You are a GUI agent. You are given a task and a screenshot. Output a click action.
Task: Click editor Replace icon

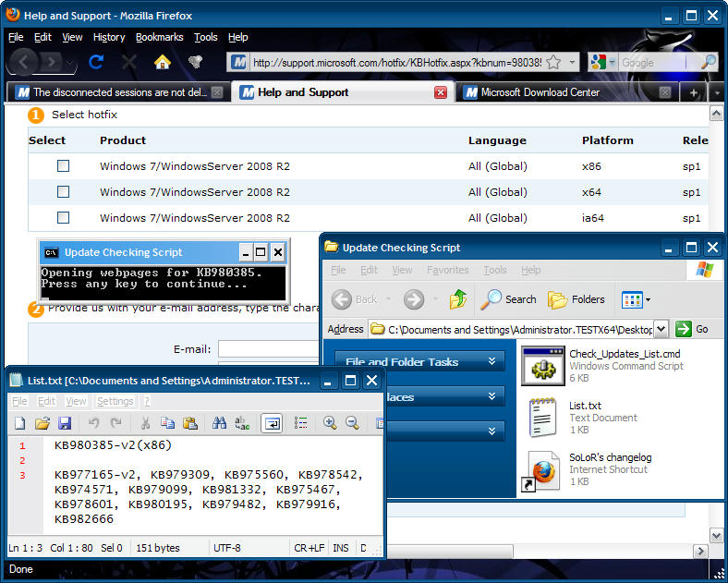point(242,423)
